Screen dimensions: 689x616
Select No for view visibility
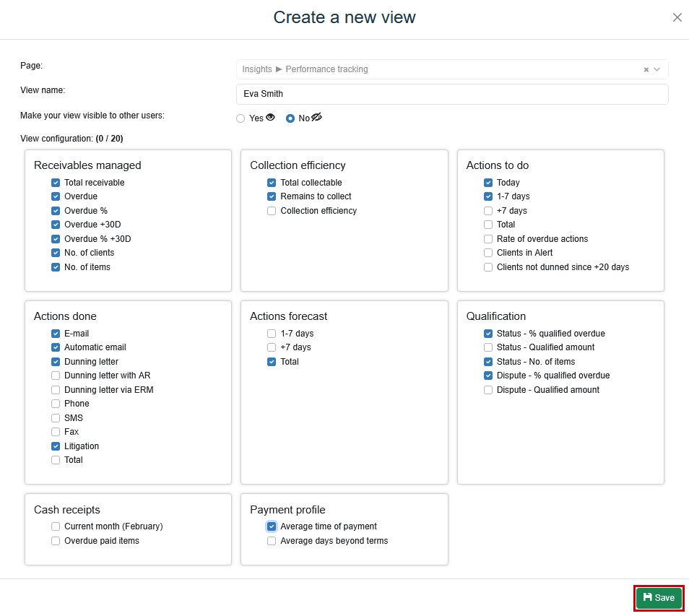click(x=290, y=118)
